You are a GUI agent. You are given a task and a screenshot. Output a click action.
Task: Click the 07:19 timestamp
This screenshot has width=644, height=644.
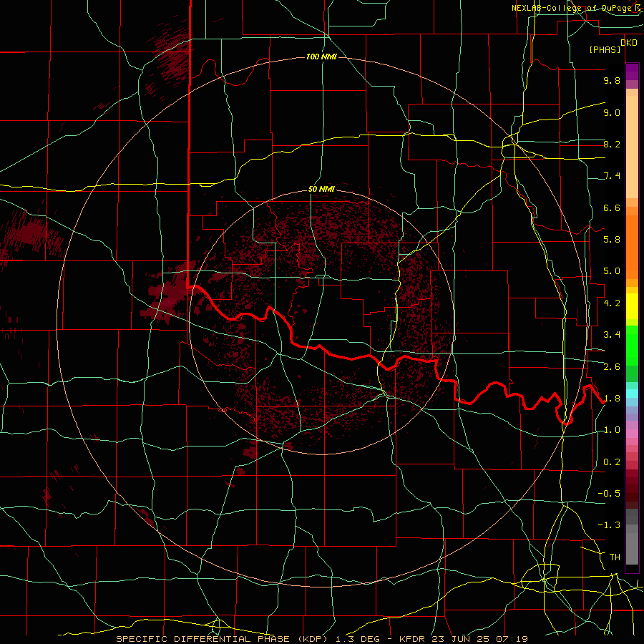512,639
